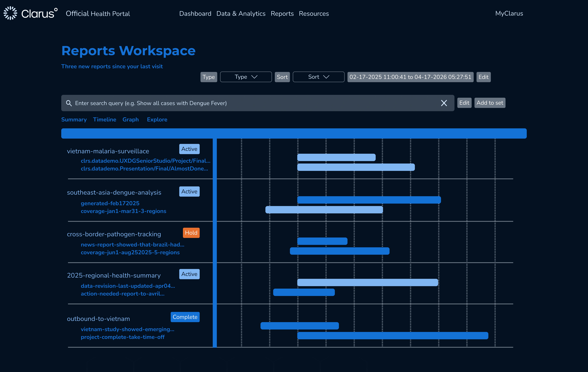This screenshot has height=372, width=588.
Task: Click the Type dropdown chevron arrow
Action: pyautogui.click(x=254, y=77)
